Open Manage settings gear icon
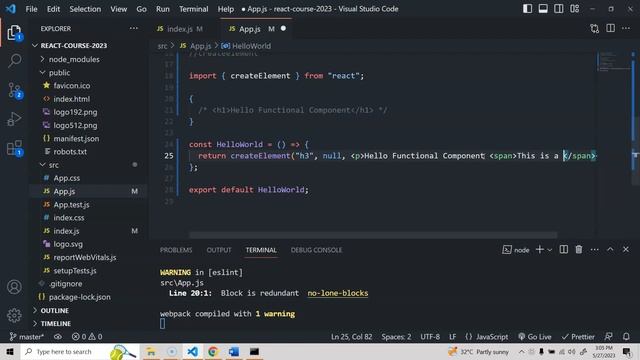Image resolution: width=640 pixels, height=360 pixels. [x=14, y=315]
